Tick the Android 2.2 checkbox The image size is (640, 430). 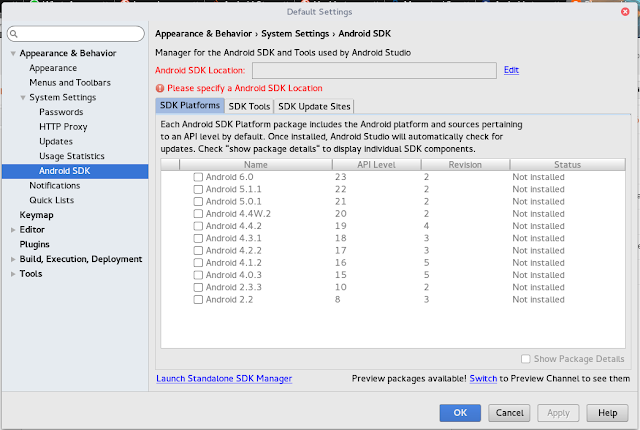(198, 299)
